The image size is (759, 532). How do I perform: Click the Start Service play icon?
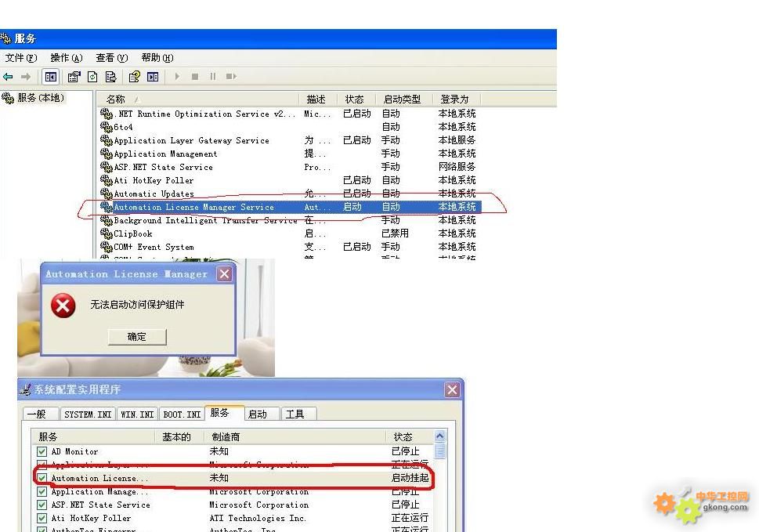177,77
